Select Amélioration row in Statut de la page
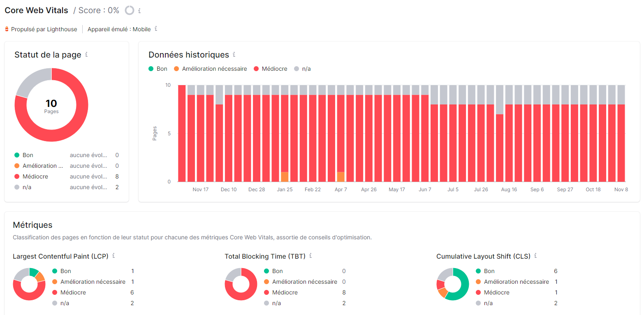Image resolution: width=644 pixels, height=315 pixels. 67,166
